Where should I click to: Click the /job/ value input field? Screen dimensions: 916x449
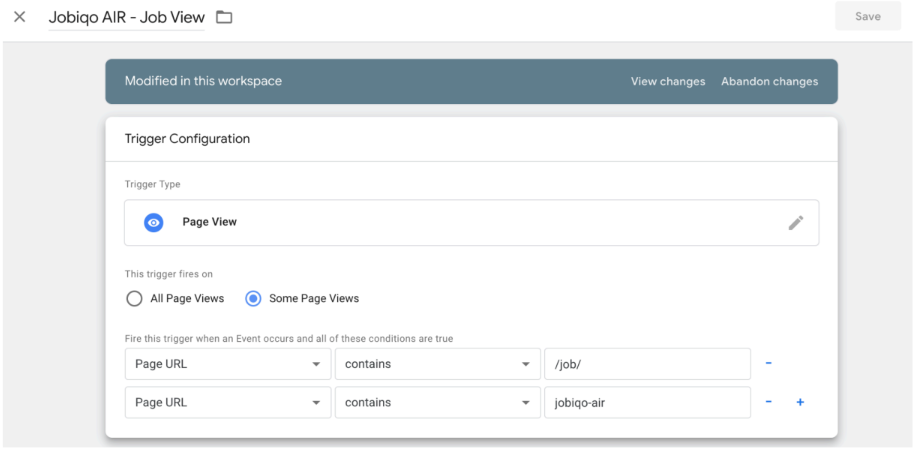pyautogui.click(x=646, y=364)
